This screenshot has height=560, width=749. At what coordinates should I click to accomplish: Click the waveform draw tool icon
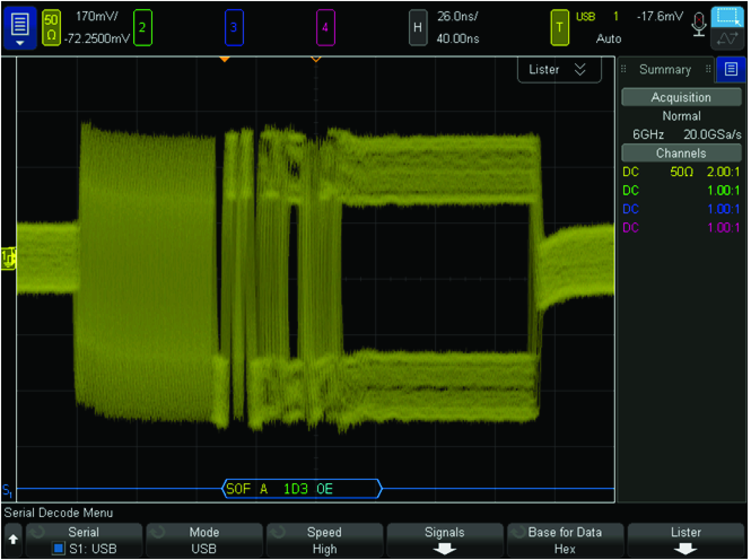click(x=727, y=38)
